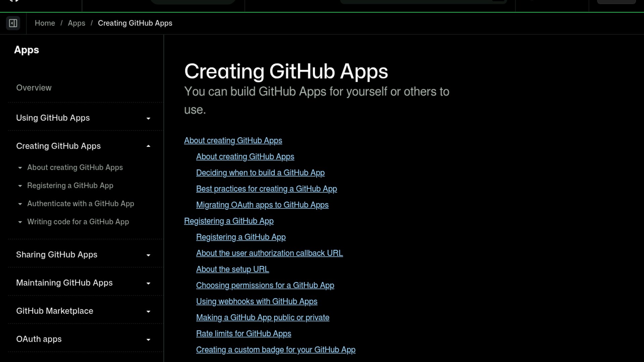
Task: Open Making a GitHub App public or private
Action: (263, 317)
